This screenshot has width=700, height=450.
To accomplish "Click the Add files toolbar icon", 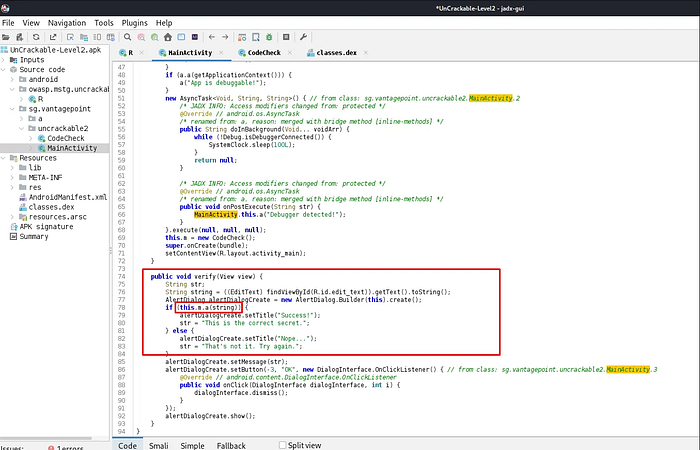I will (x=20, y=37).
